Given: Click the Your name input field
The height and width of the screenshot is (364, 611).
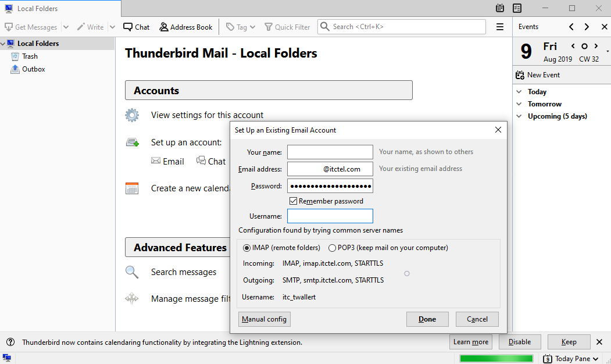Looking at the screenshot, I should [330, 152].
